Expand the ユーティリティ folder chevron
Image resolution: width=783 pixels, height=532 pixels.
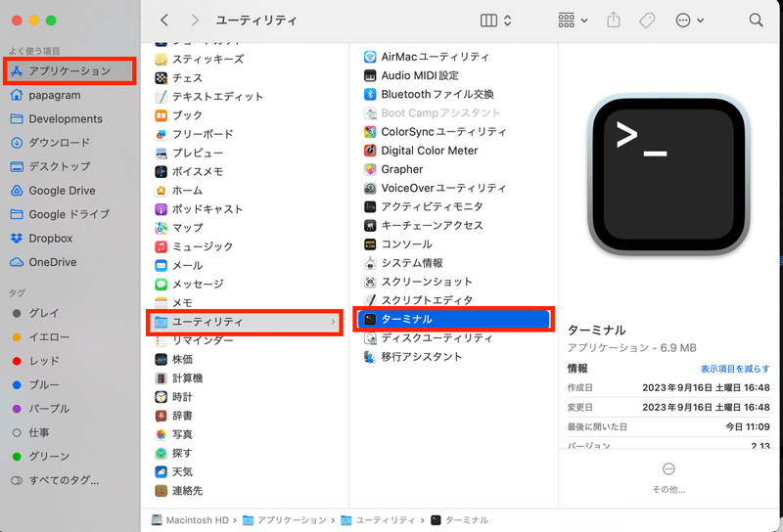point(333,322)
